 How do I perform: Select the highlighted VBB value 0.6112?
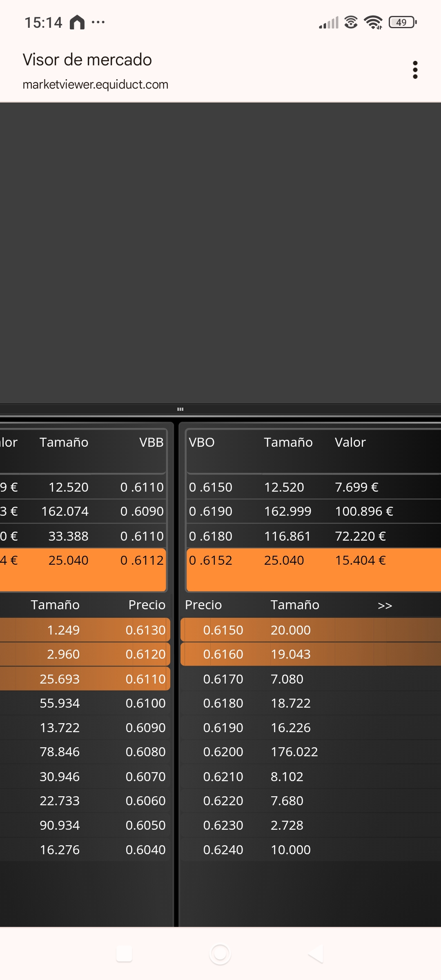point(142,560)
